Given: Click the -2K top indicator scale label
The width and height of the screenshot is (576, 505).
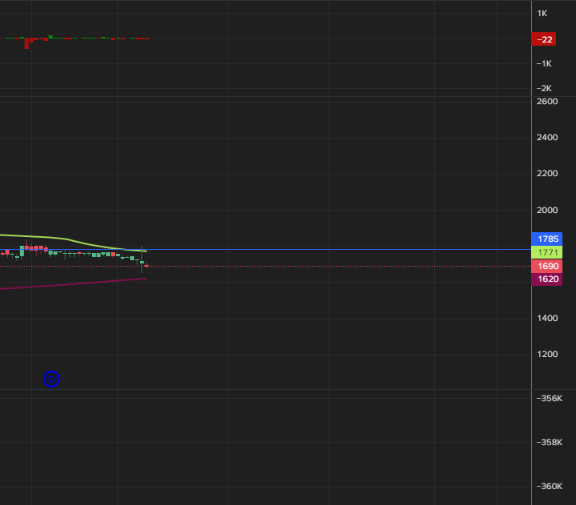Looking at the screenshot, I should (544, 89).
